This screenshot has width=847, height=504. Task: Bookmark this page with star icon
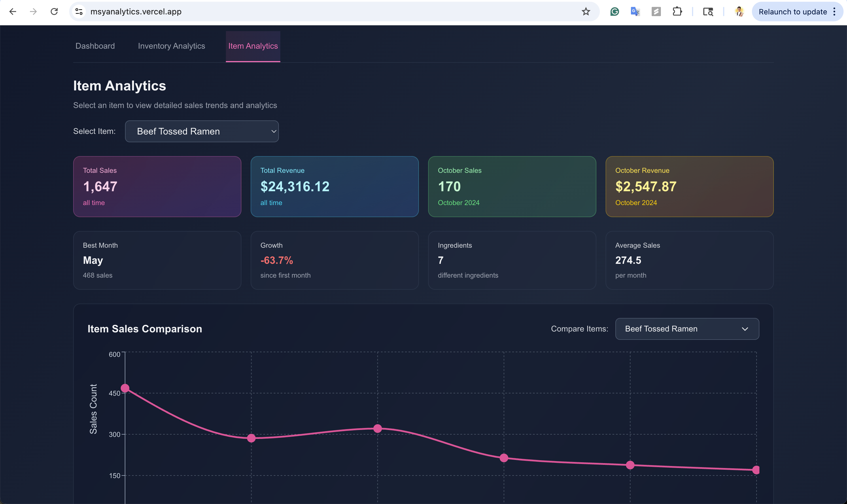[x=586, y=12]
